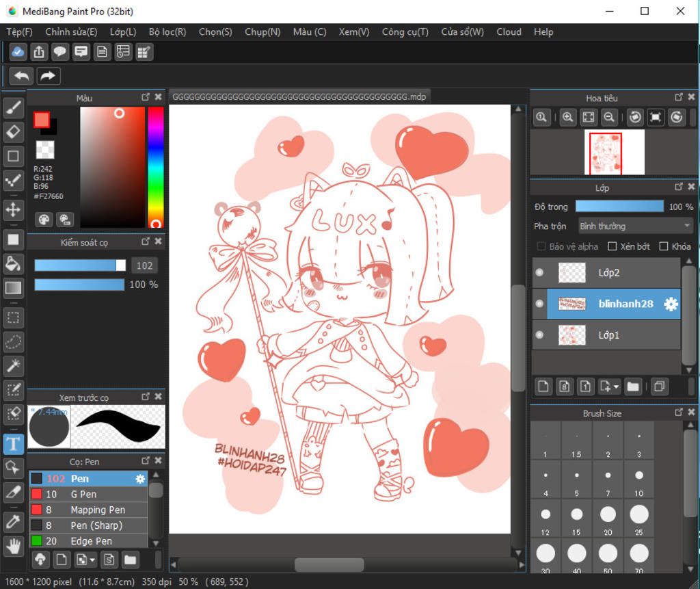The height and width of the screenshot is (589, 700).
Task: Duplicate layer icon in Lớp panel
Action: pos(660,386)
